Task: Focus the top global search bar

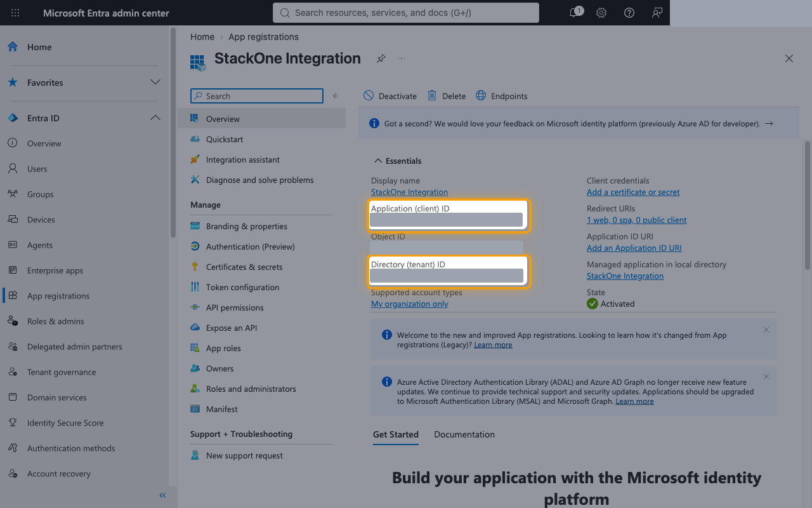Action: coord(406,13)
